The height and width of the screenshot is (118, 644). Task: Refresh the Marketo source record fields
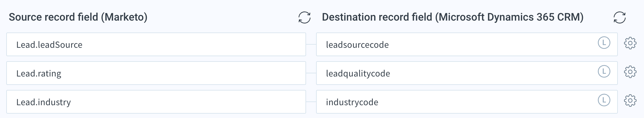coord(304,17)
